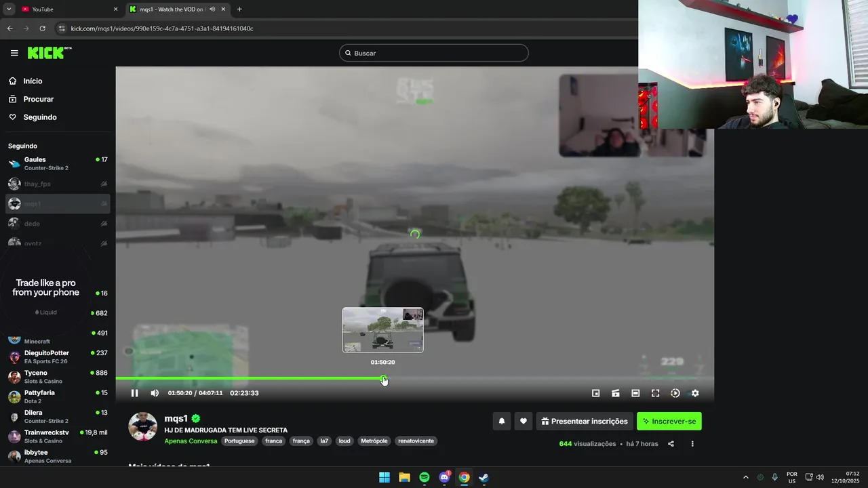Open the mqs1 channel name link
This screenshot has height=488, width=868.
(x=176, y=418)
